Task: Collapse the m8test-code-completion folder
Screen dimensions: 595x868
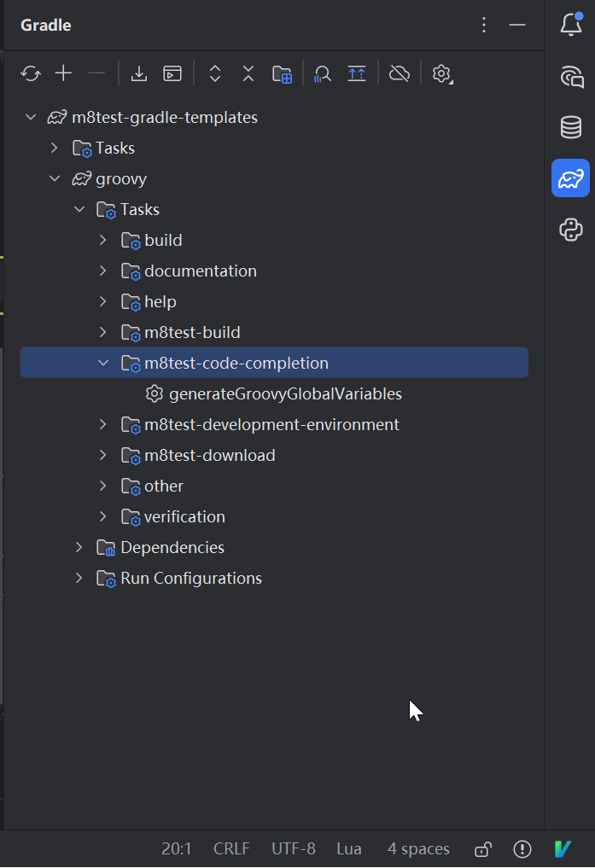Action: (x=103, y=364)
